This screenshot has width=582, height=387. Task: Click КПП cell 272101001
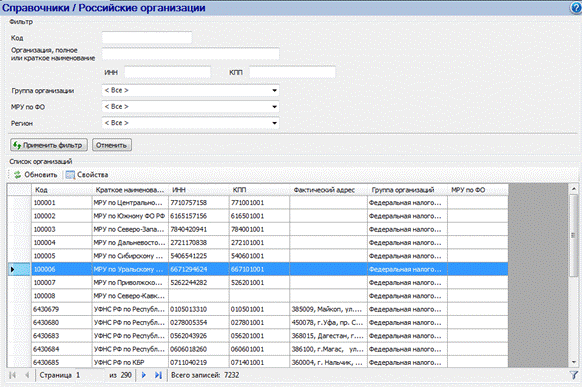[x=259, y=243]
